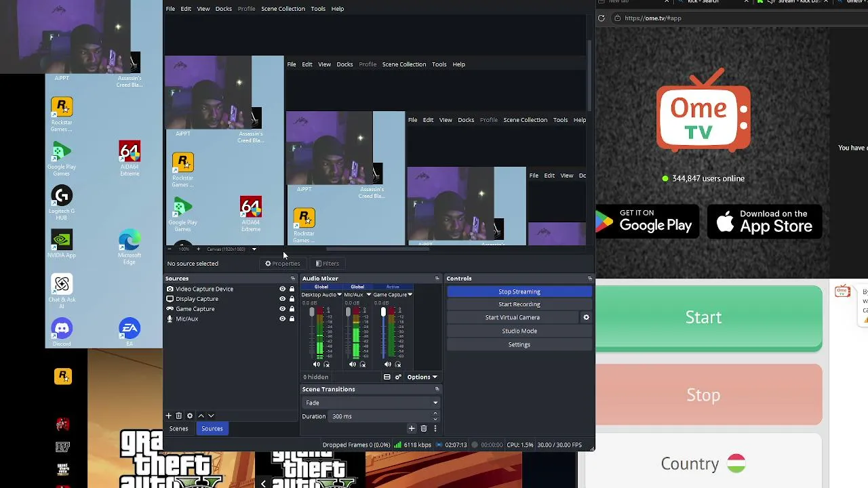Reload the ome.tv browser page

pyautogui.click(x=601, y=18)
